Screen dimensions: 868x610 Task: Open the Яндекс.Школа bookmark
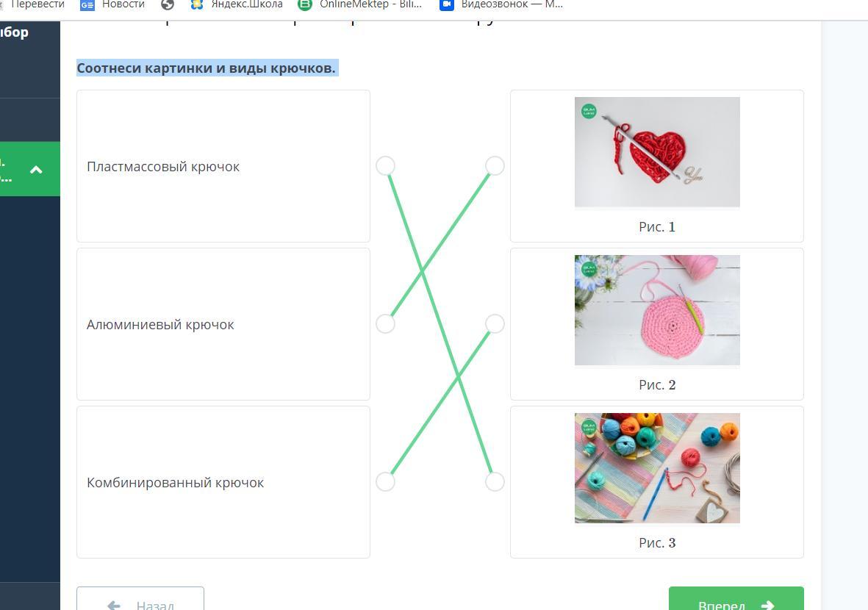pyautogui.click(x=237, y=4)
